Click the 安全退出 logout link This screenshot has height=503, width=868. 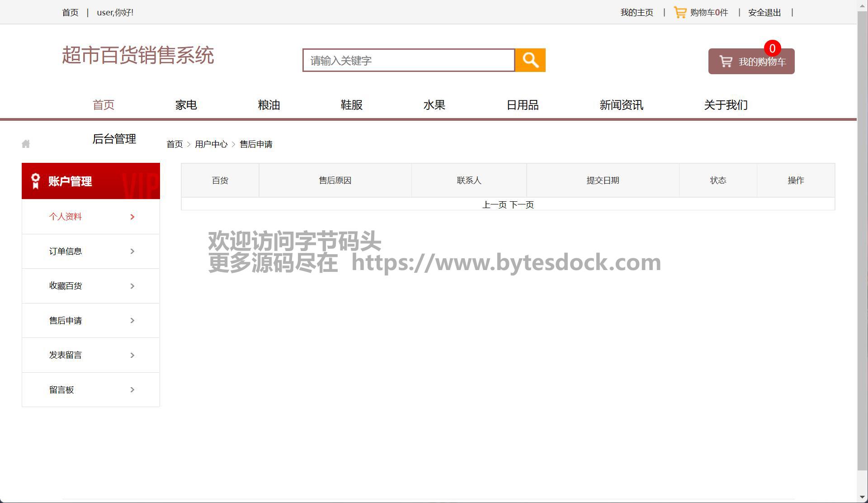[x=764, y=13]
